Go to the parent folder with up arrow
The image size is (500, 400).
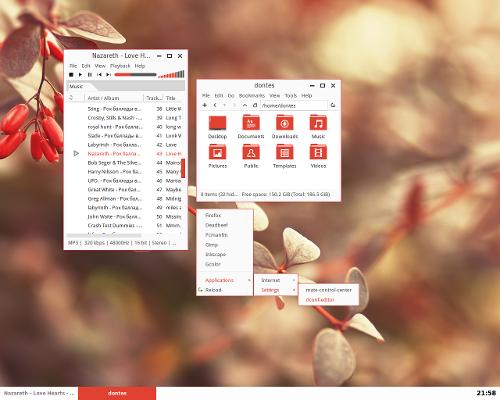[x=245, y=105]
